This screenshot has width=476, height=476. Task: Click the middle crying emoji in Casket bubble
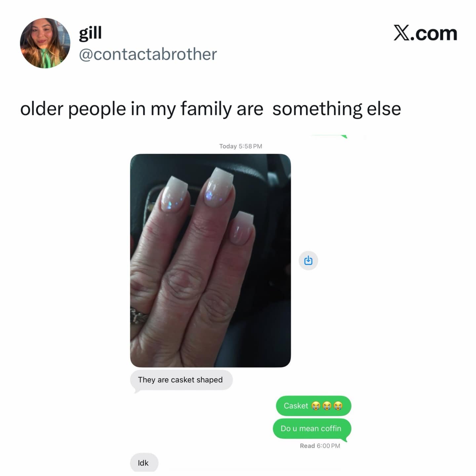(x=327, y=406)
